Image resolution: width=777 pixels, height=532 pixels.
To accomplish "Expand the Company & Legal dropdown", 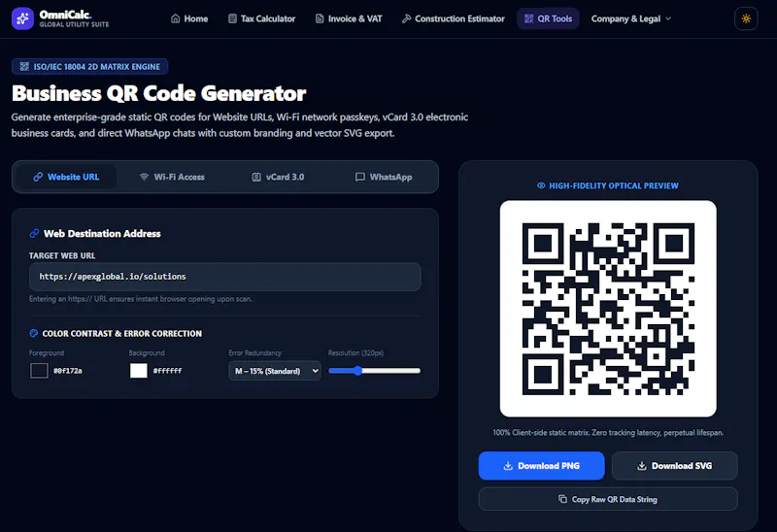I will 631,18.
